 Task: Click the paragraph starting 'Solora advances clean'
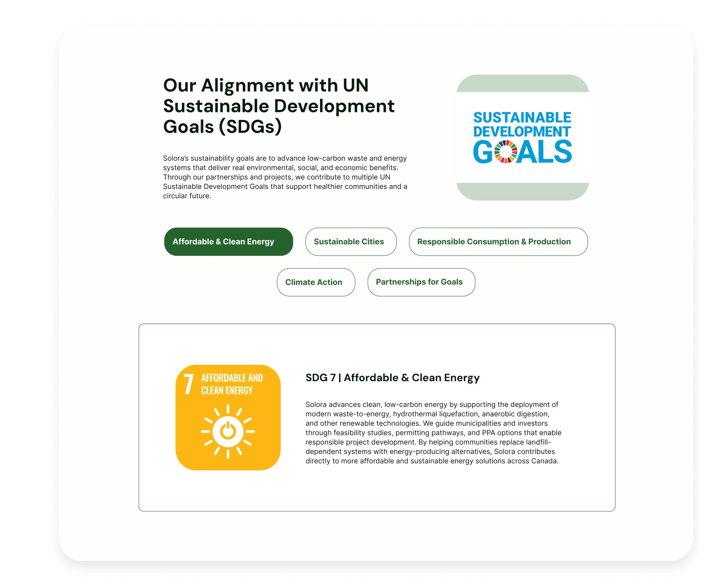(433, 432)
